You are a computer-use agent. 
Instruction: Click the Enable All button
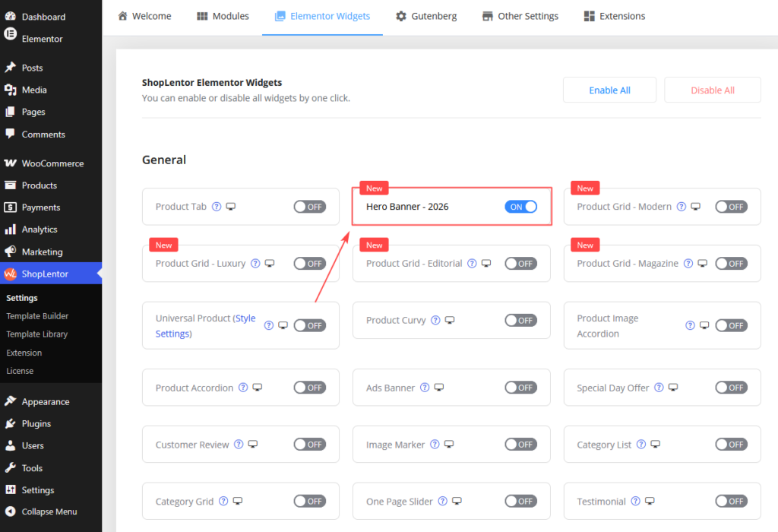pos(609,90)
